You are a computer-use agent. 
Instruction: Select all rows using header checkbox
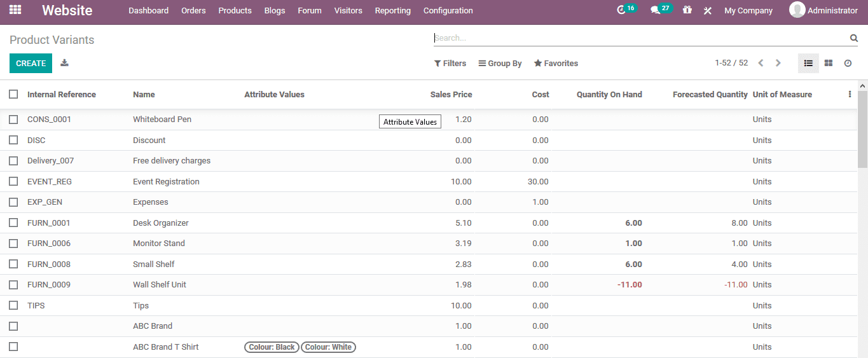pyautogui.click(x=13, y=94)
